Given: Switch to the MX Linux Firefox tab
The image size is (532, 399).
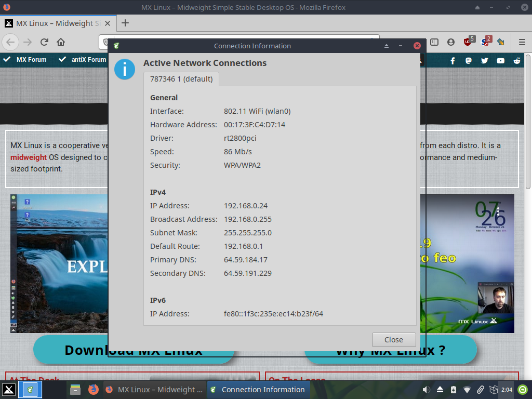Looking at the screenshot, I should tap(58, 23).
